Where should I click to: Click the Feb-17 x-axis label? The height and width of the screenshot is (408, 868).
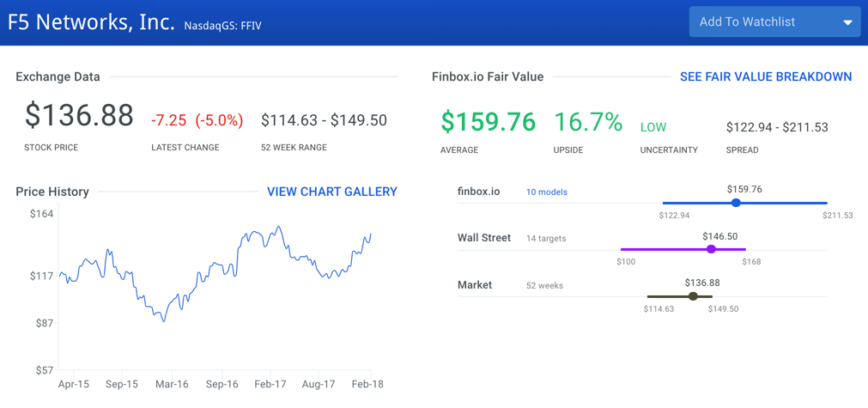pos(270,384)
